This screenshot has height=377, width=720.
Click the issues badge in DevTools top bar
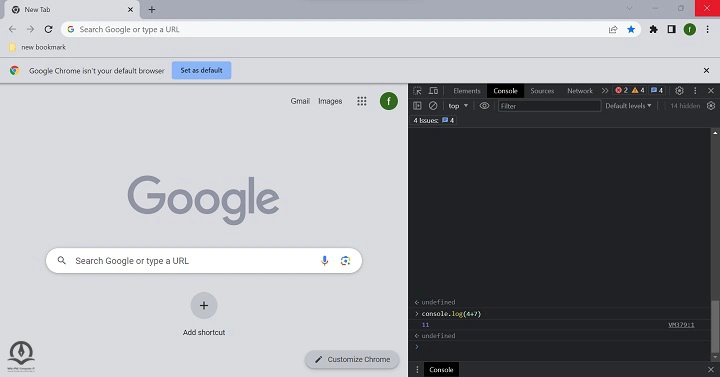pos(657,90)
